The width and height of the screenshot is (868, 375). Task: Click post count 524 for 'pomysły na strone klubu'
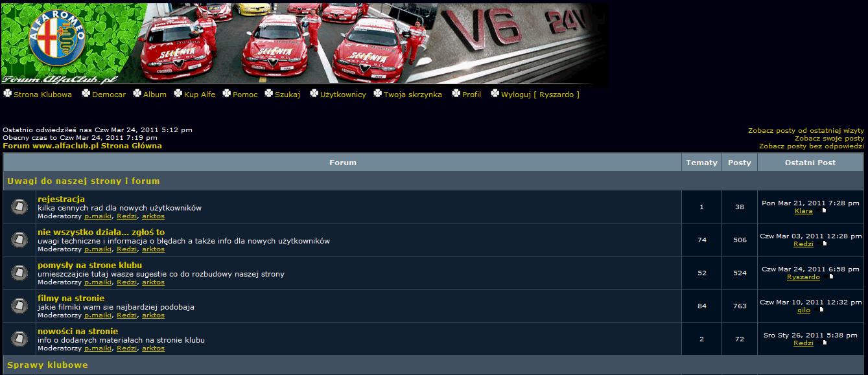pos(740,273)
